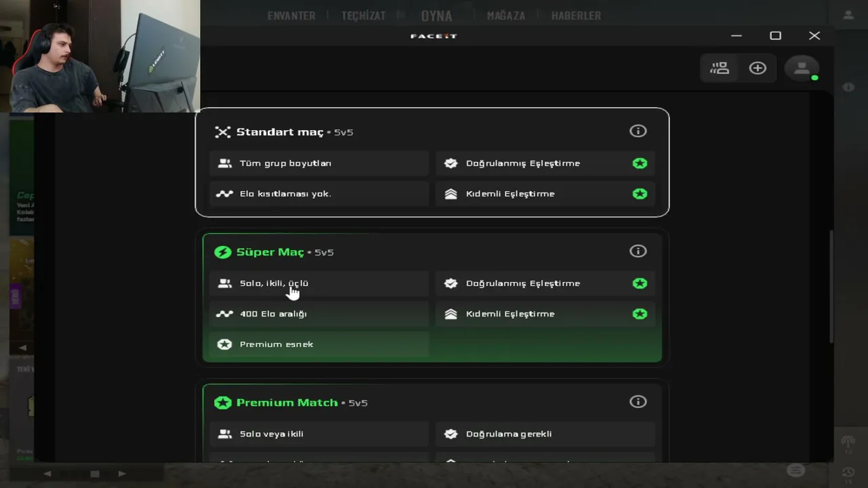Screen dimensions: 868x488
Task: Maximize the FACEIT window
Action: coord(775,35)
